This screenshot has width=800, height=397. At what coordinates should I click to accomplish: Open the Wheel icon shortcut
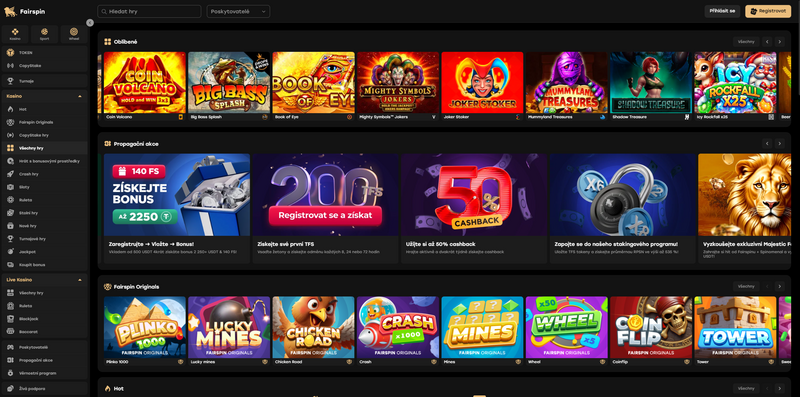coord(74,34)
